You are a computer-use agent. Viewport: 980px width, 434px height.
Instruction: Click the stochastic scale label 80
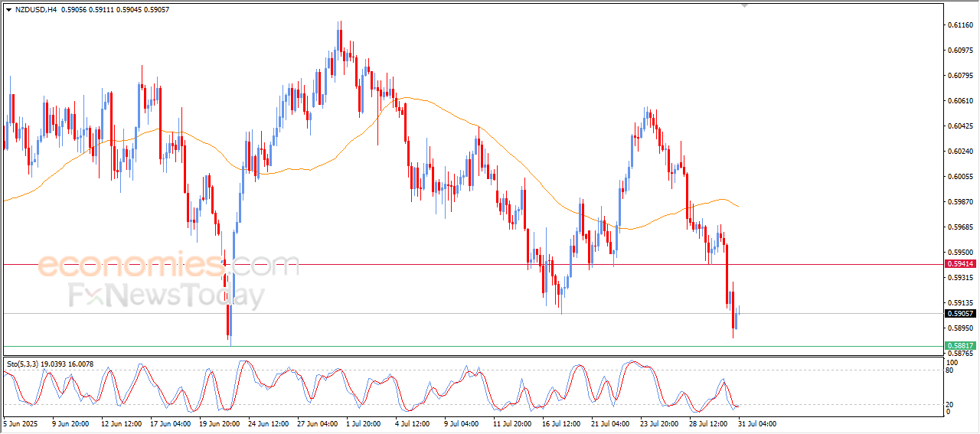[x=950, y=370]
